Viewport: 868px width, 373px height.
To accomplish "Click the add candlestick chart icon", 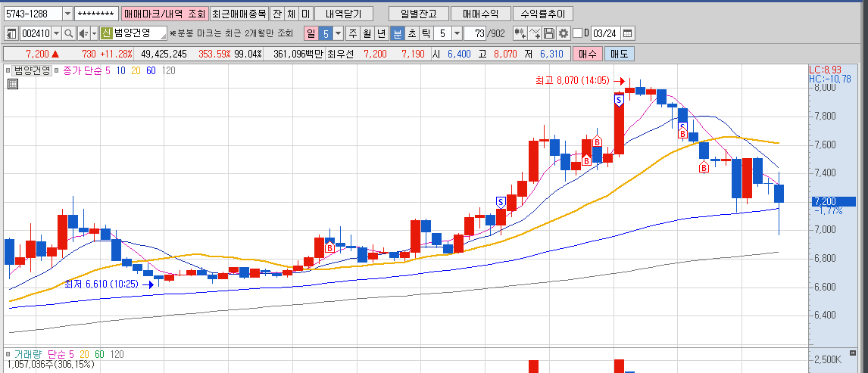I will [520, 34].
